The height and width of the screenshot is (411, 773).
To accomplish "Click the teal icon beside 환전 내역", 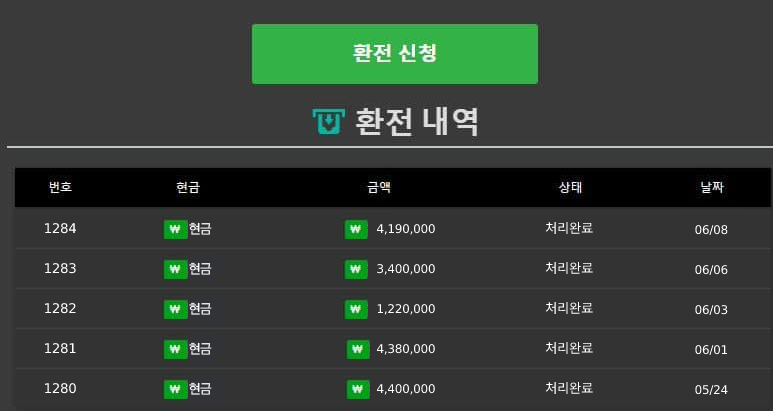I will (x=328, y=122).
